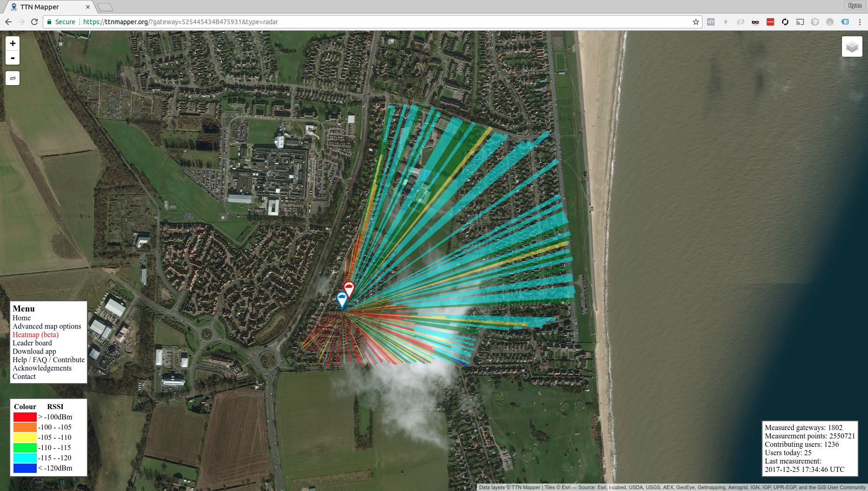Open a new browser tab
The height and width of the screenshot is (491, 868).
(105, 7)
